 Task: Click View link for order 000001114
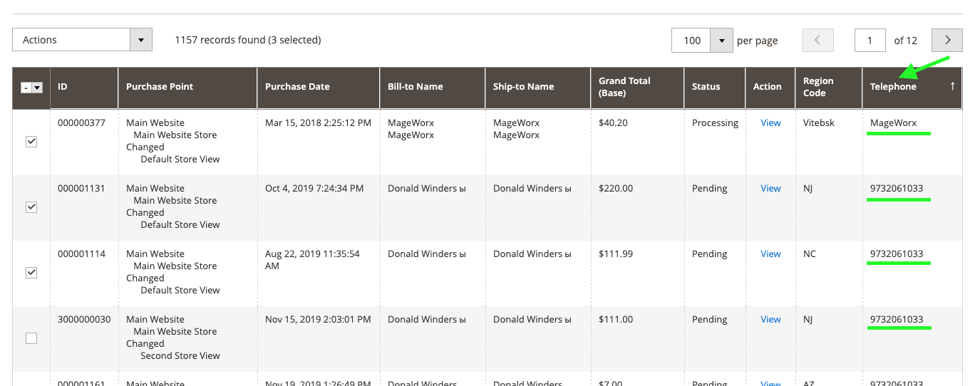[770, 254]
